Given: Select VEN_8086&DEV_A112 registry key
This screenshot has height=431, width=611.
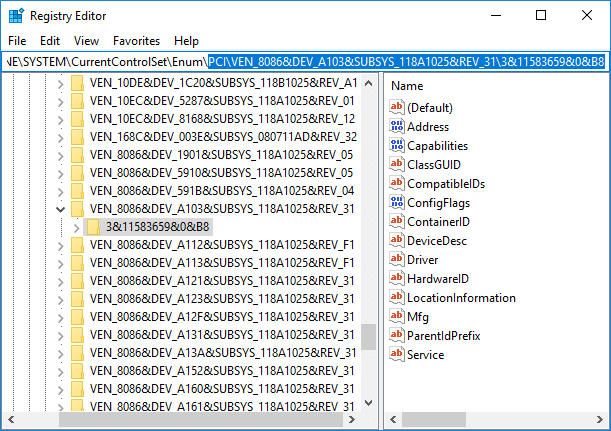Looking at the screenshot, I should coord(222,245).
